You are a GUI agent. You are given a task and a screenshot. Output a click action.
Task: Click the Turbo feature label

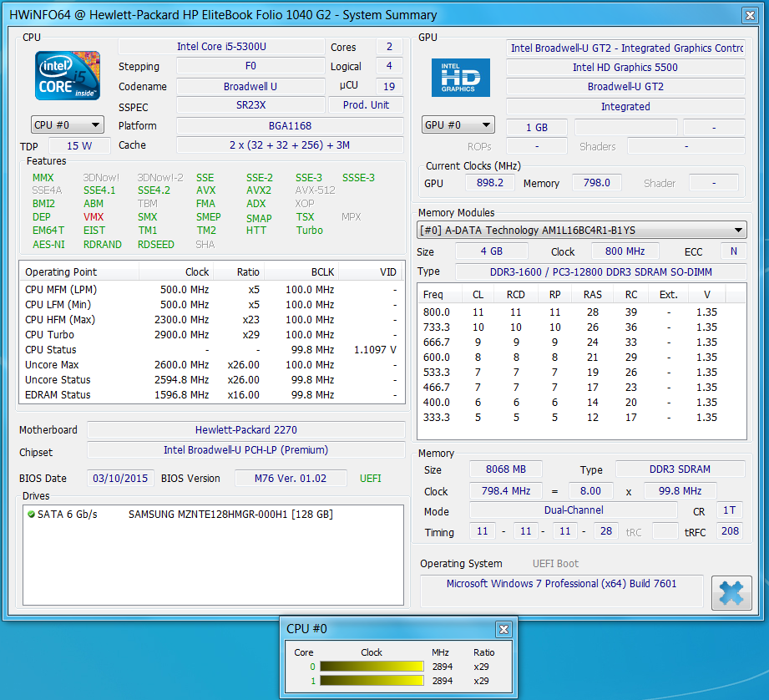(x=310, y=230)
